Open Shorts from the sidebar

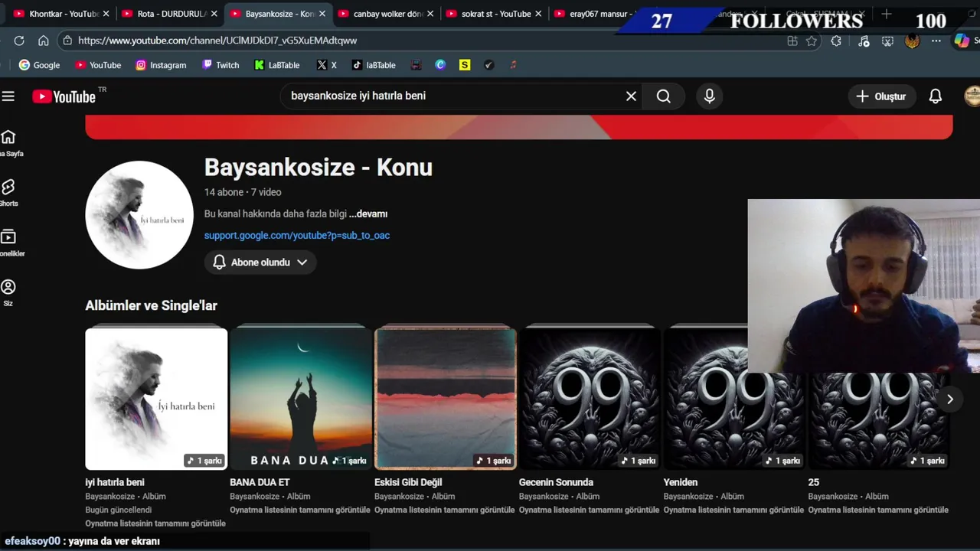[8, 193]
